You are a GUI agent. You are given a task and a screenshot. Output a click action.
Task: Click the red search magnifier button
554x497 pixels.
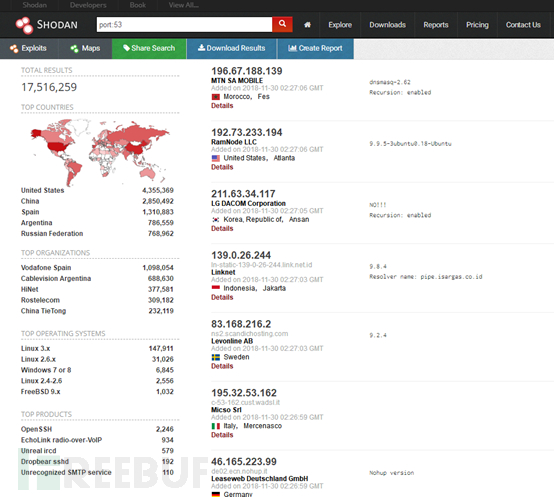coord(282,24)
